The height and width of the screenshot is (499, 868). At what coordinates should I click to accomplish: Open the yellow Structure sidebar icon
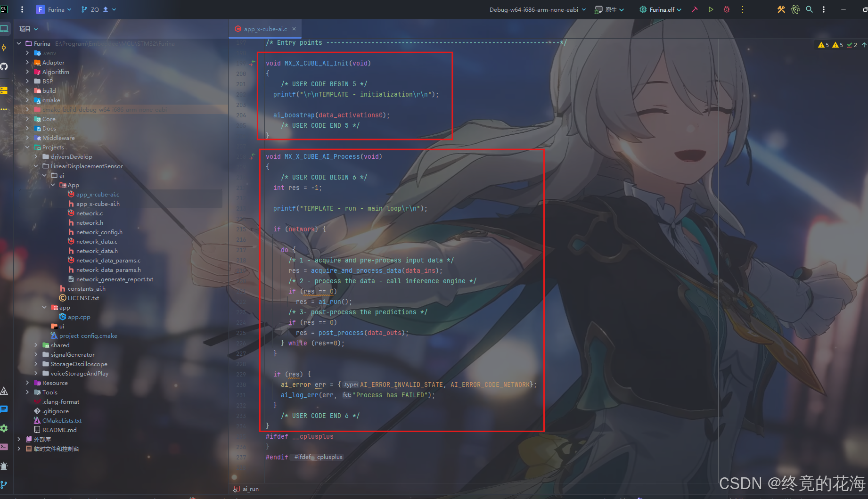(x=4, y=90)
